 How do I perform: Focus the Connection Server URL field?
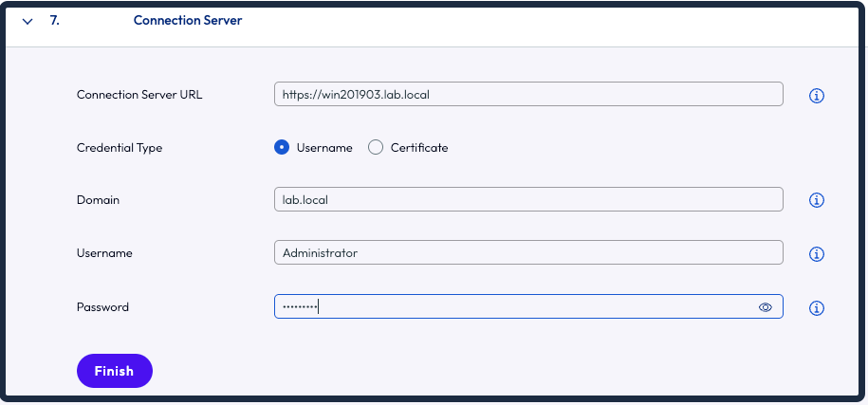[x=528, y=94]
